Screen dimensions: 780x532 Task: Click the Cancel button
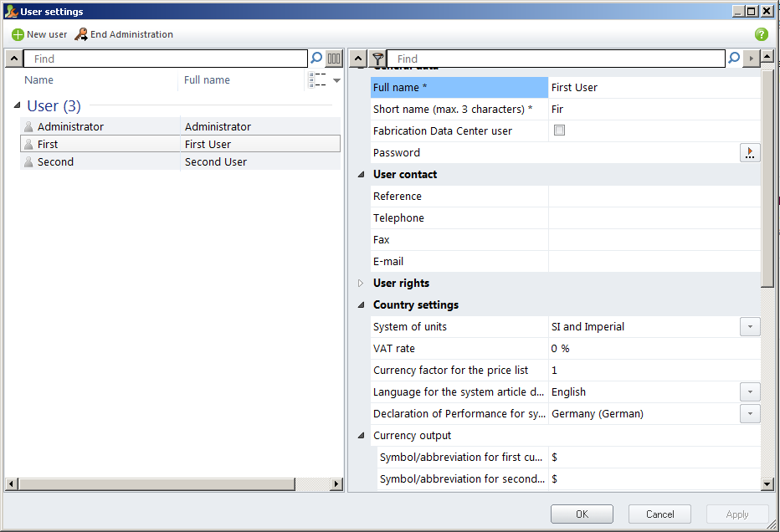(659, 514)
